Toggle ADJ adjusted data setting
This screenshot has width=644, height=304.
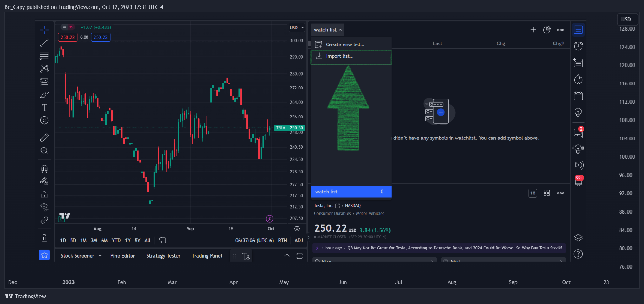pyautogui.click(x=299, y=241)
